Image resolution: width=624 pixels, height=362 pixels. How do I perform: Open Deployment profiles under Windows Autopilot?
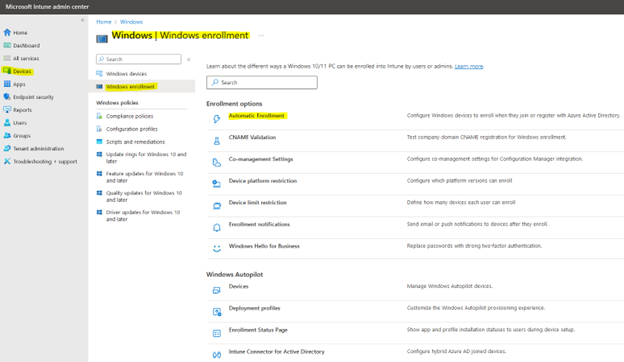pos(254,308)
